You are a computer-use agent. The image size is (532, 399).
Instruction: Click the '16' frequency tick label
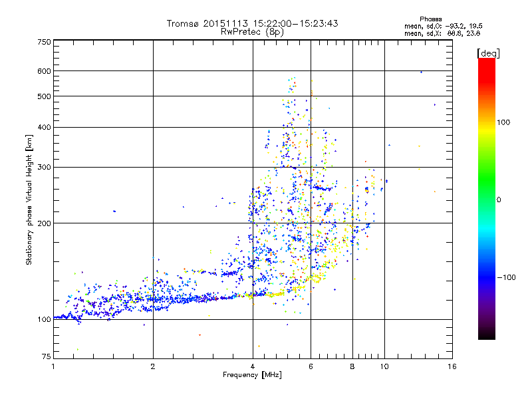(452, 366)
